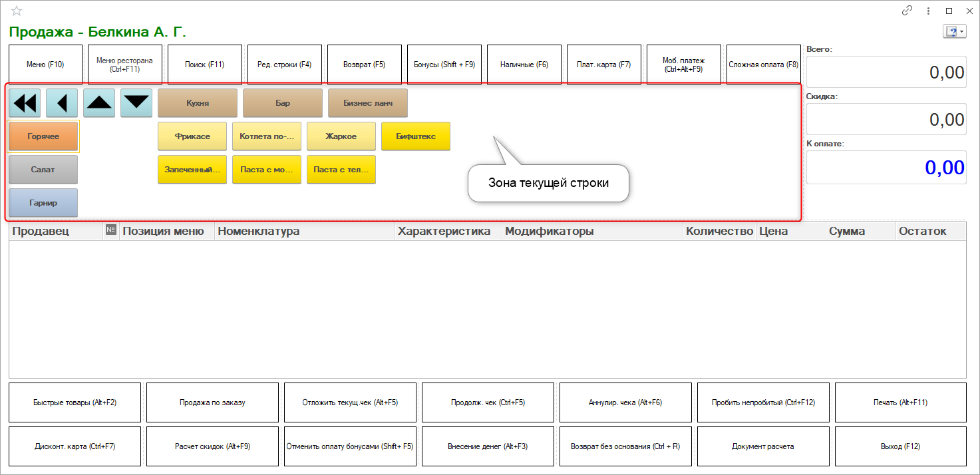Select the Салат dish category
This screenshot has height=475, width=980.
[43, 170]
